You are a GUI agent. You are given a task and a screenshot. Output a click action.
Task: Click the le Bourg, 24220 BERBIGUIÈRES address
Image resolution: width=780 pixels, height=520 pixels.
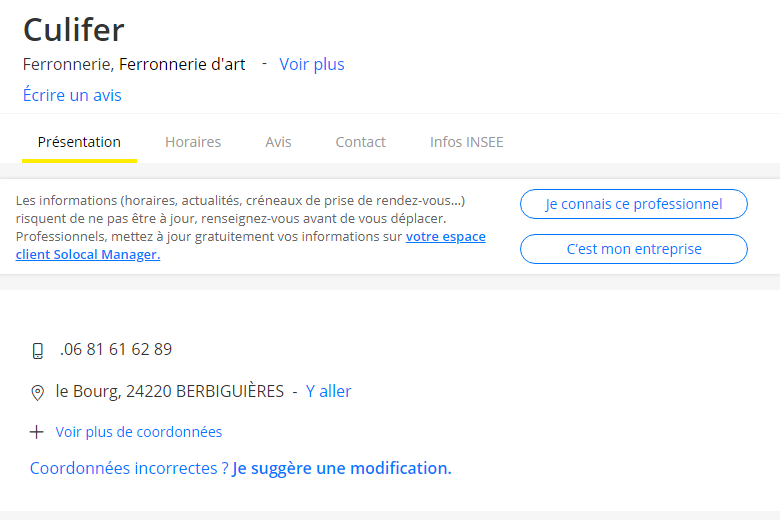pyautogui.click(x=170, y=392)
